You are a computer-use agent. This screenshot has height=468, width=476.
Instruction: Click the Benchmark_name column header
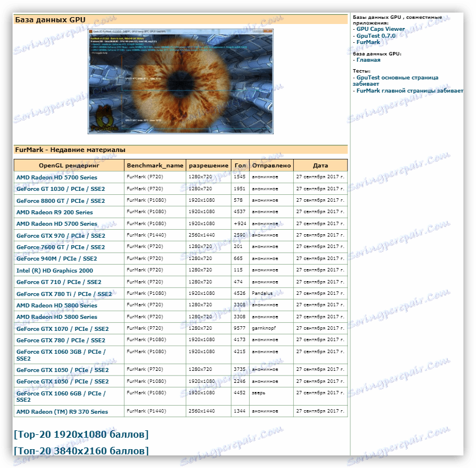155,165
